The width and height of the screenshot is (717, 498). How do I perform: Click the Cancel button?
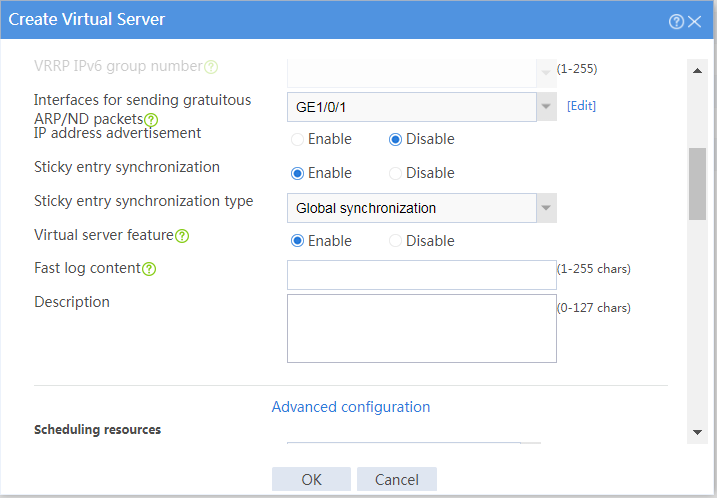397,479
